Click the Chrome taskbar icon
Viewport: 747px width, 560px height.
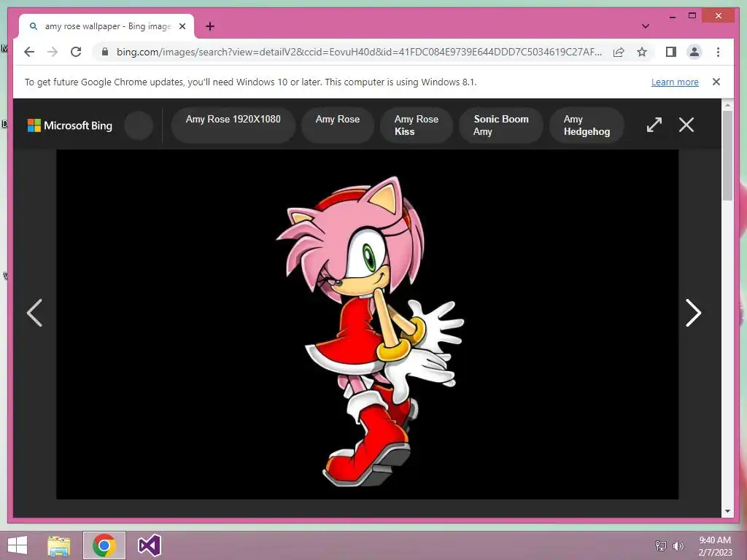(104, 545)
